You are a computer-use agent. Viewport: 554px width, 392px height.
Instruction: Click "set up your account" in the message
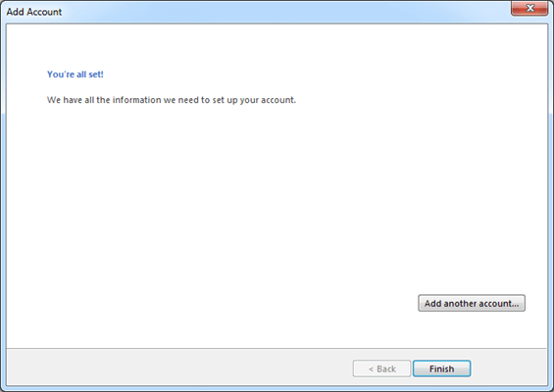(254, 100)
